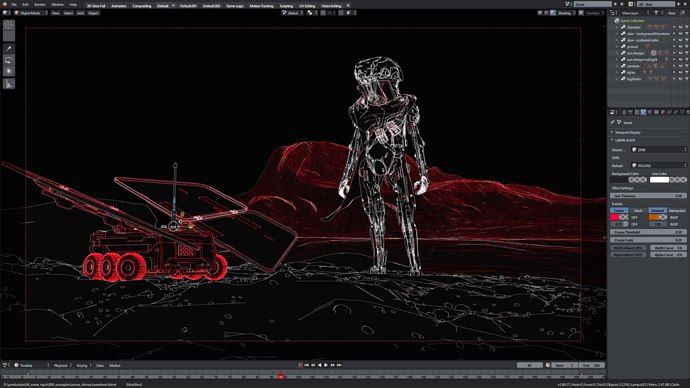Click the circular icon in sun-charger row
Image resolution: width=690 pixels, height=388 pixels.
(x=653, y=53)
